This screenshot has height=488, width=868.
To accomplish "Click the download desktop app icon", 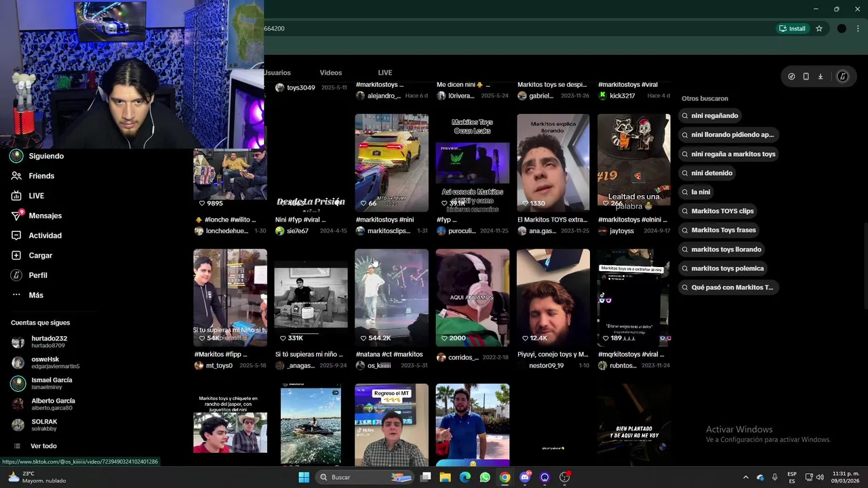I will click(x=820, y=77).
